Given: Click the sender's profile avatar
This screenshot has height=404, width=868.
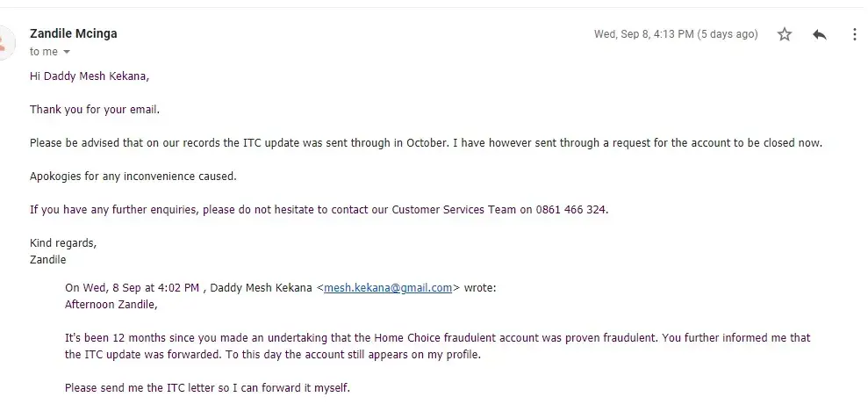Looking at the screenshot, I should coord(5,41).
